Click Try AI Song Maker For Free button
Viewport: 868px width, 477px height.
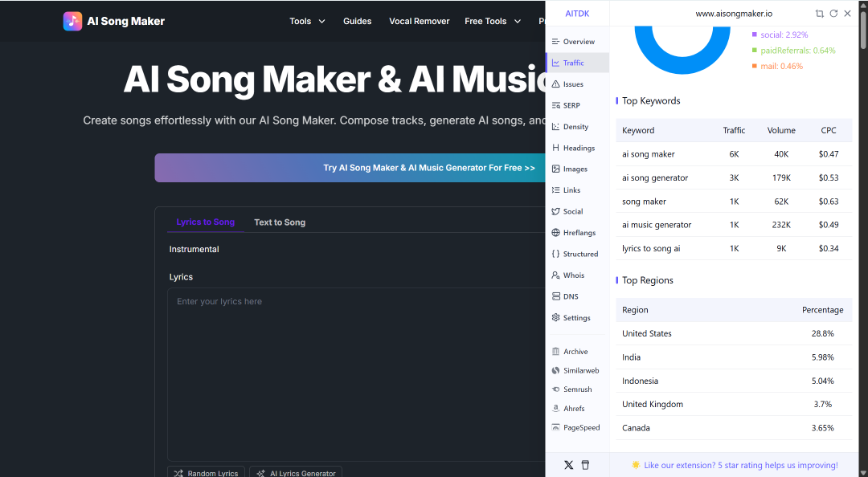click(350, 168)
